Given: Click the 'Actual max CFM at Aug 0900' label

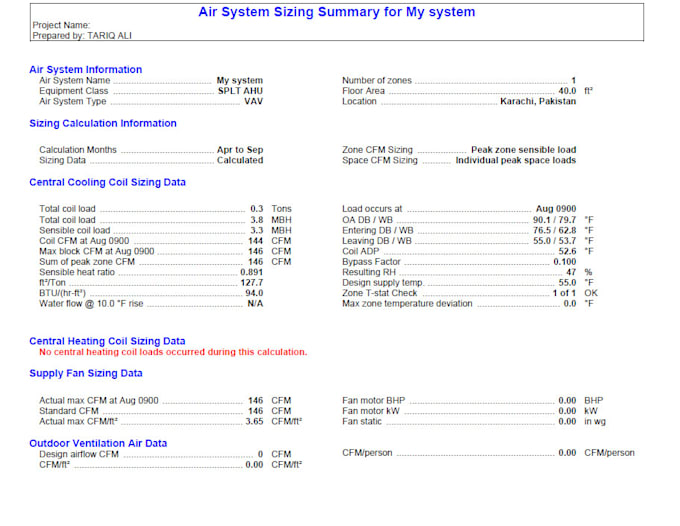Looking at the screenshot, I should (99, 400).
